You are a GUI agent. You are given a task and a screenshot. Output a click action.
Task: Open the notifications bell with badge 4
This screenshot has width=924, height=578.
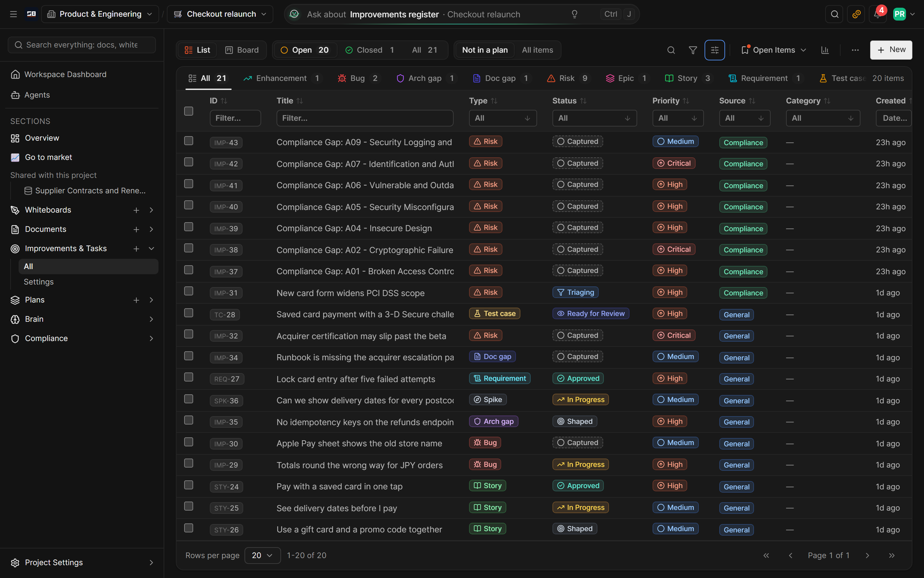pyautogui.click(x=877, y=14)
